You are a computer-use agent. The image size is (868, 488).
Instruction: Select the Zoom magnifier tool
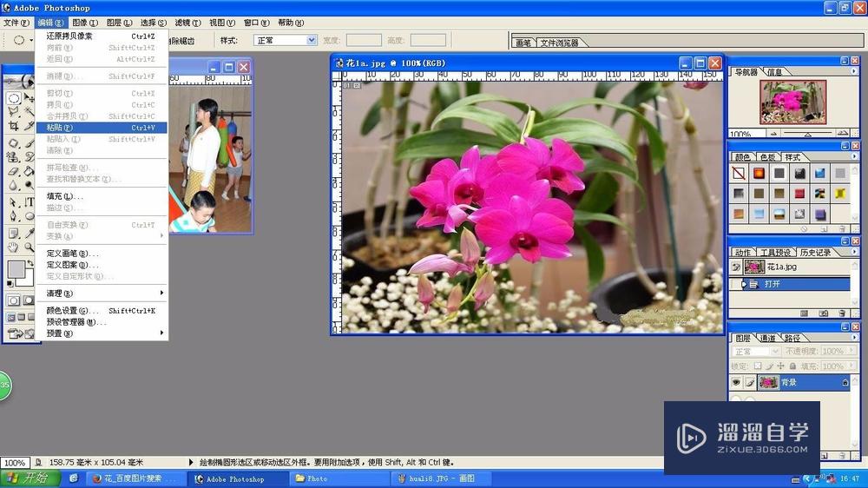pyautogui.click(x=30, y=247)
